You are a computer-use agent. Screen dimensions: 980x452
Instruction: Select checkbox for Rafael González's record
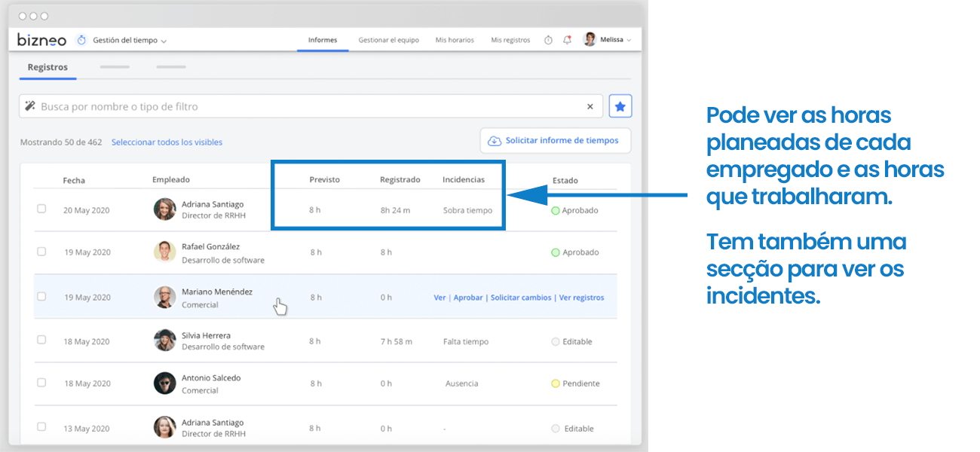tap(41, 252)
